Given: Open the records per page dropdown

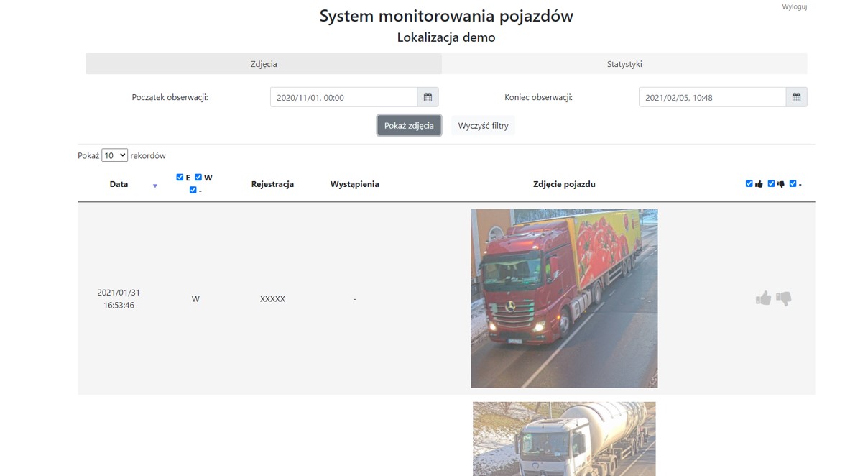Looking at the screenshot, I should click(x=115, y=155).
